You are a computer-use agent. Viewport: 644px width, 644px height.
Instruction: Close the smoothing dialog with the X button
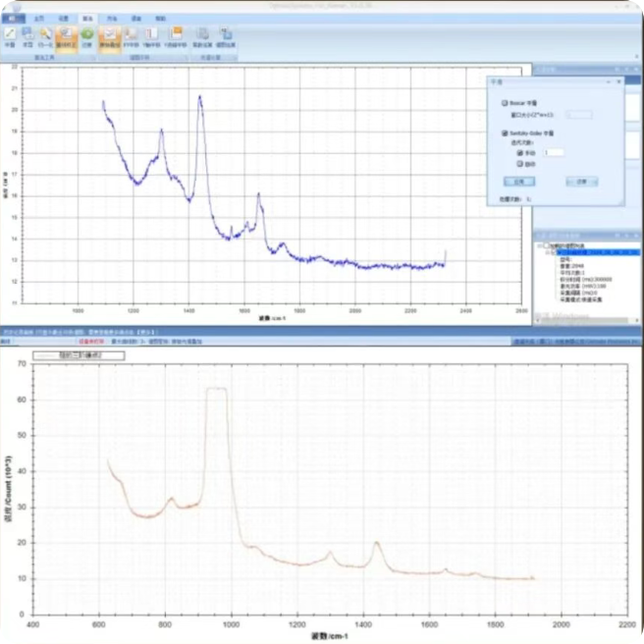[618, 82]
